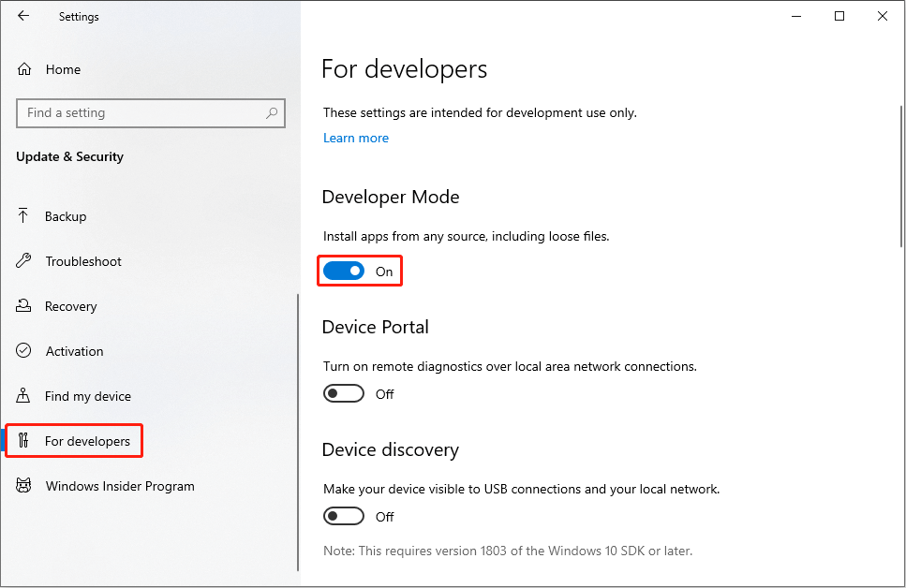Viewport: 906px width, 588px height.
Task: Select the Find my device icon
Action: (x=23, y=396)
